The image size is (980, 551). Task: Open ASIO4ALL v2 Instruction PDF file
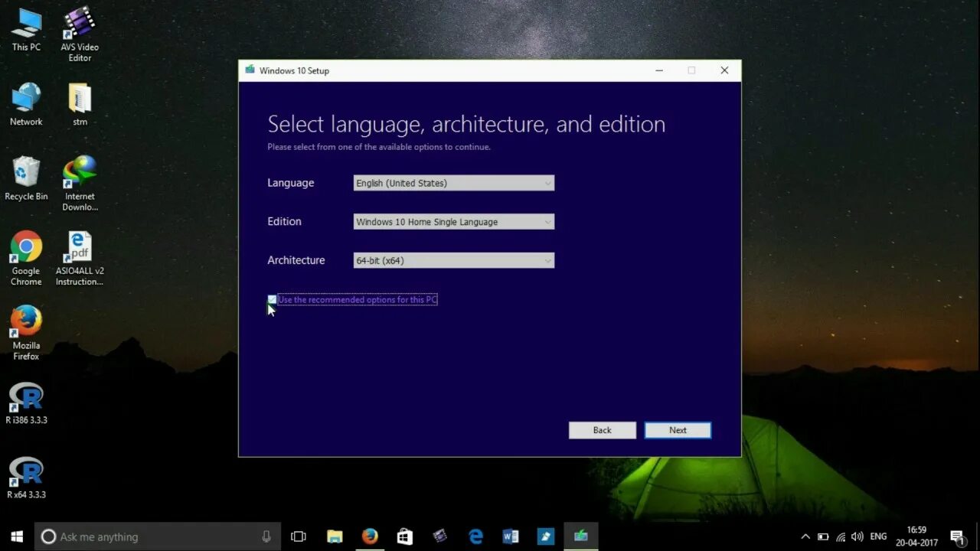[80, 259]
